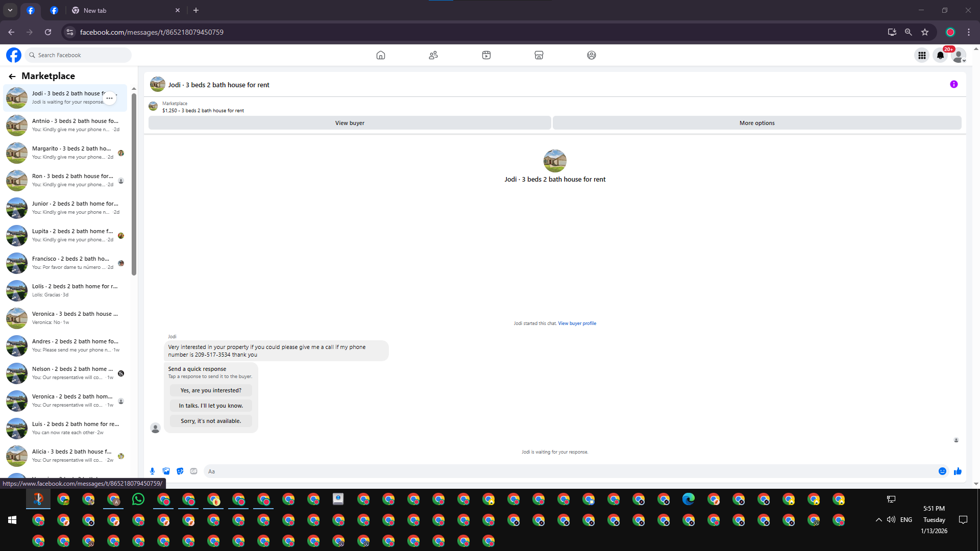This screenshot has height=551, width=980.
Task: Click the voice clip microphone icon
Action: [x=152, y=471]
